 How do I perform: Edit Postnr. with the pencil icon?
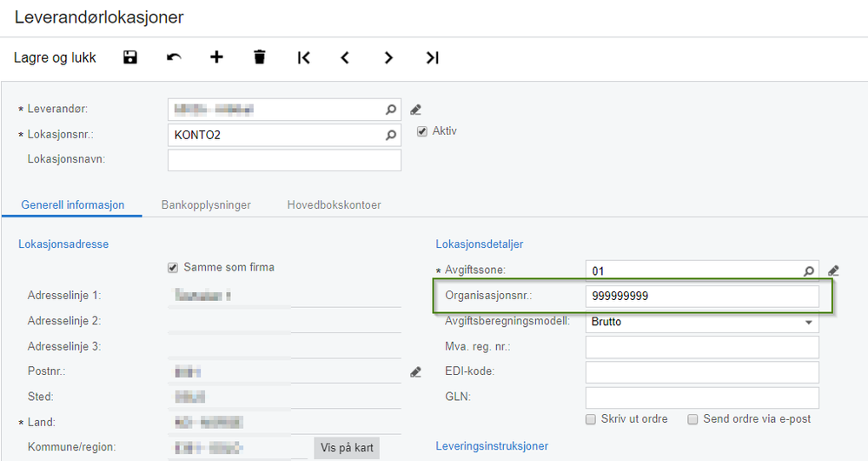(x=415, y=371)
